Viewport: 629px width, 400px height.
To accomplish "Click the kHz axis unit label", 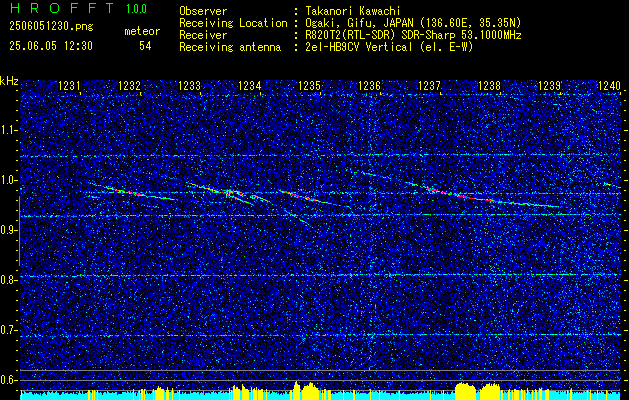I will [x=9, y=81].
